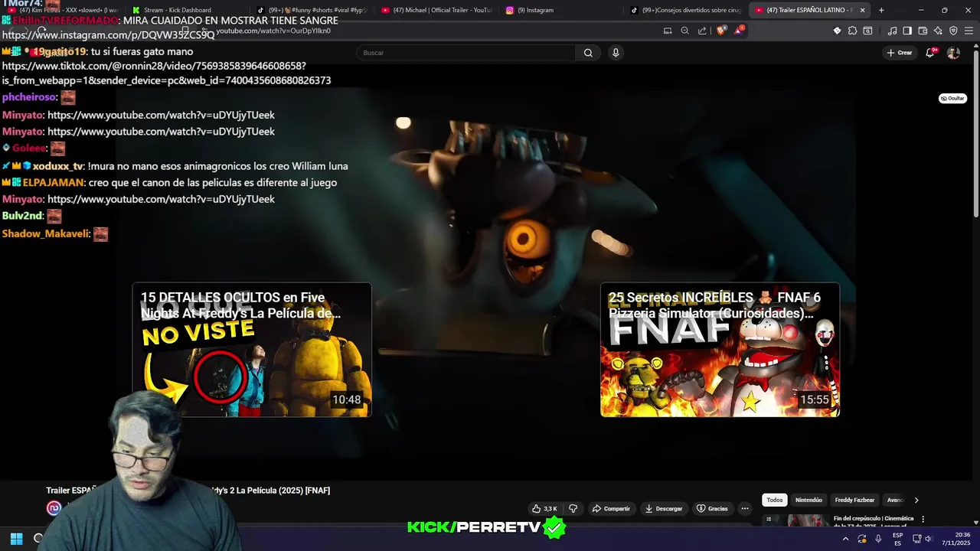The height and width of the screenshot is (551, 980).
Task: Open YouTube notifications bell
Action: [x=929, y=53]
